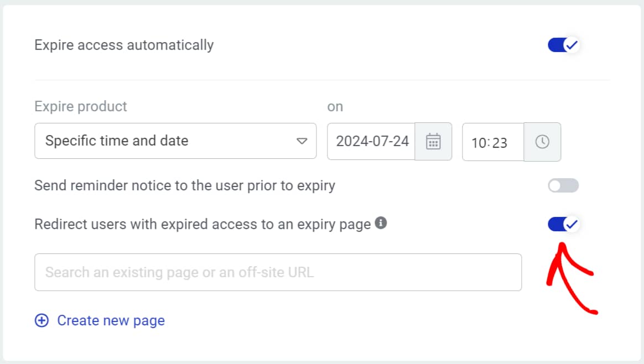
Task: Click the 2024-07-24 date field
Action: pos(371,141)
